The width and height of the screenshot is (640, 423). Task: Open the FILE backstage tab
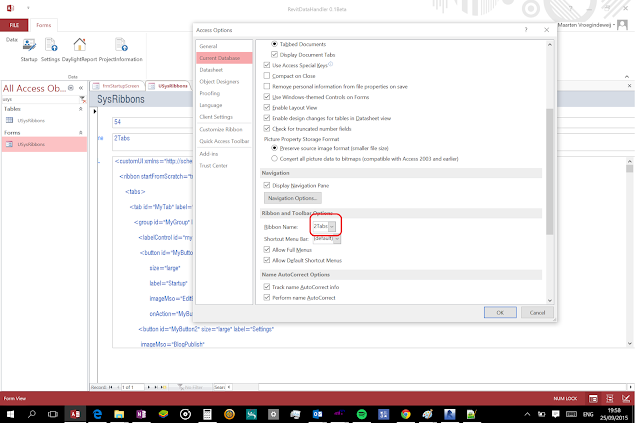[14, 25]
